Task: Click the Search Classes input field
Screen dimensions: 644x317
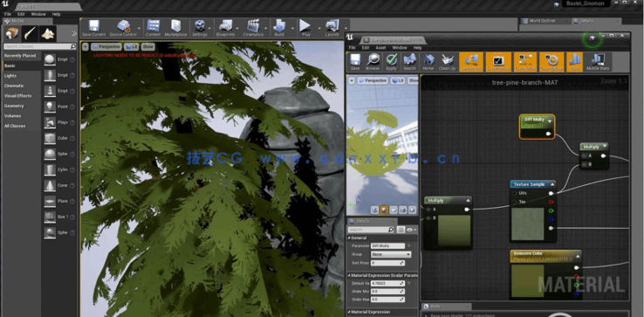Action: pyautogui.click(x=40, y=46)
